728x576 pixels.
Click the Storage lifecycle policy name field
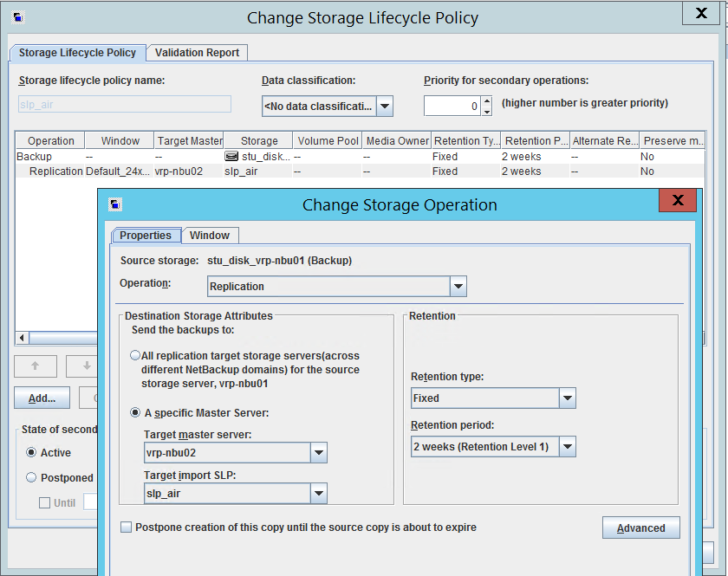coord(125,104)
